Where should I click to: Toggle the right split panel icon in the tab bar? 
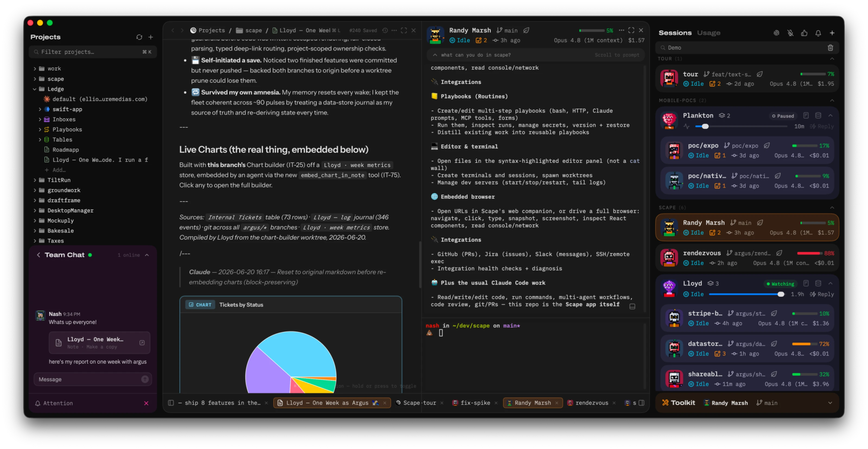point(642,403)
